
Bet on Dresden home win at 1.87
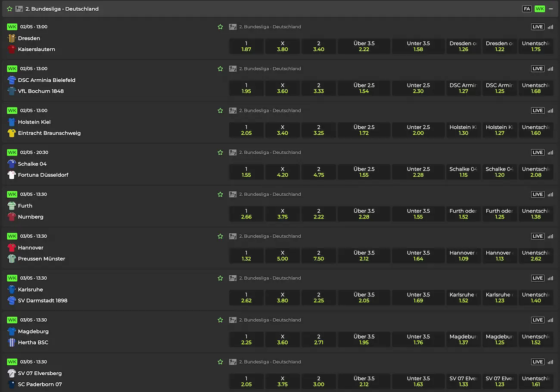[246, 46]
